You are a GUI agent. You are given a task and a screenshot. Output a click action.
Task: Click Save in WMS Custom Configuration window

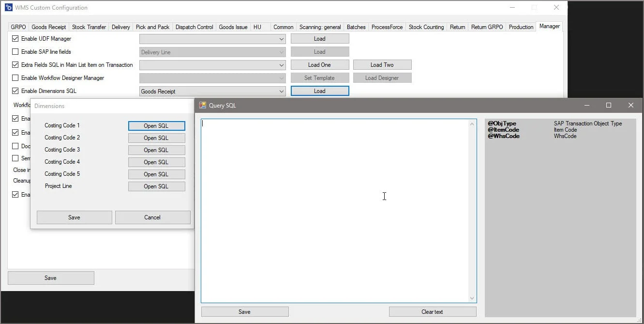click(51, 278)
